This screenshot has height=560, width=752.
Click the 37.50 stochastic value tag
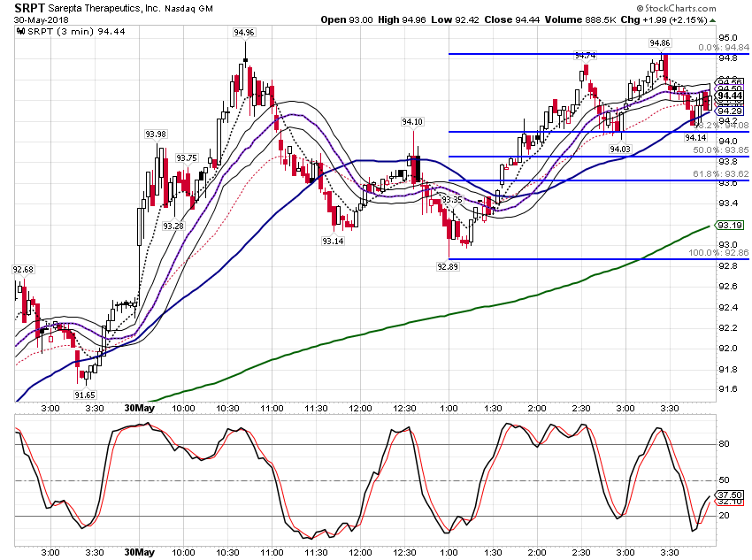coord(730,495)
